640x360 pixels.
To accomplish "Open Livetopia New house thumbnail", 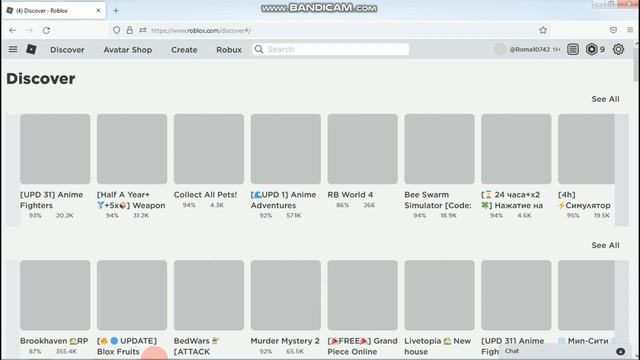I will tap(439, 295).
